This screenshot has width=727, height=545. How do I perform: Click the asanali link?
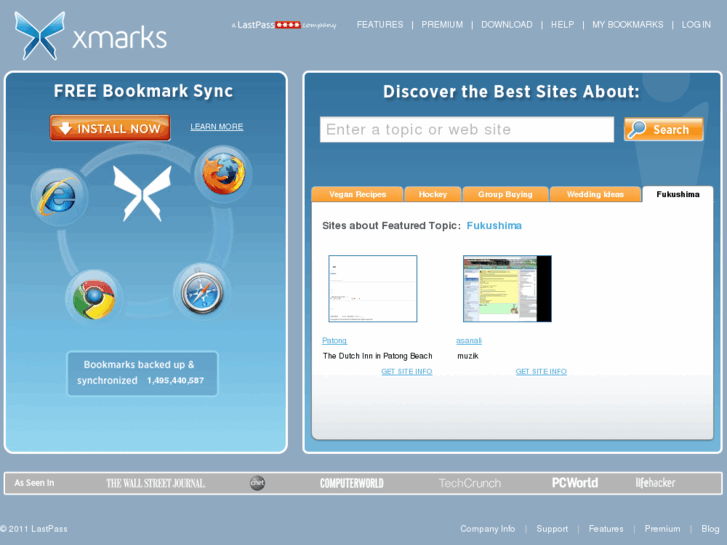tap(469, 340)
